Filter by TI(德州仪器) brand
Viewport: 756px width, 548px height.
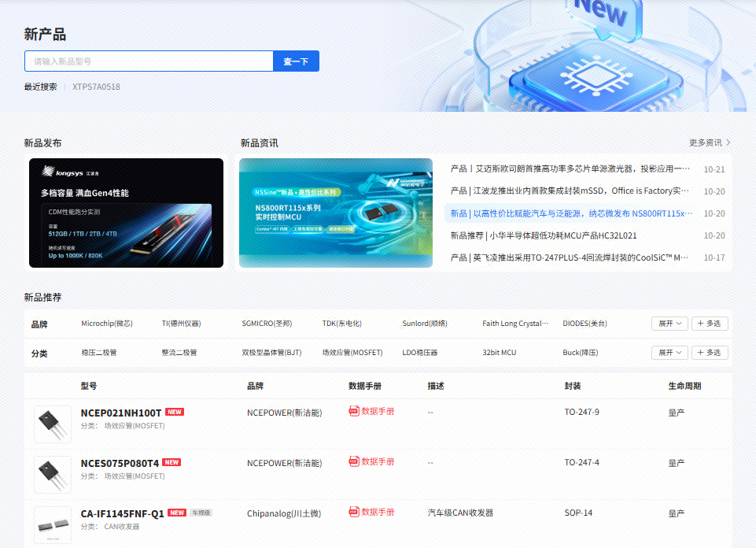click(181, 324)
